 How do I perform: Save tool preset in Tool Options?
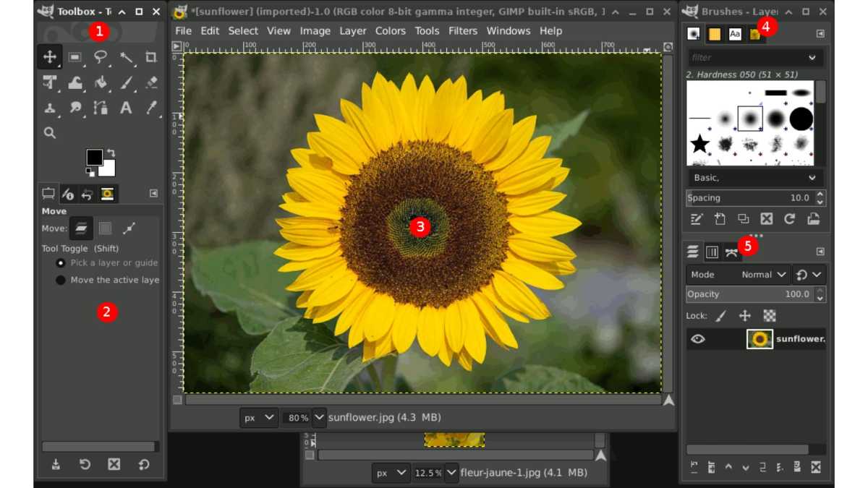[x=56, y=465]
